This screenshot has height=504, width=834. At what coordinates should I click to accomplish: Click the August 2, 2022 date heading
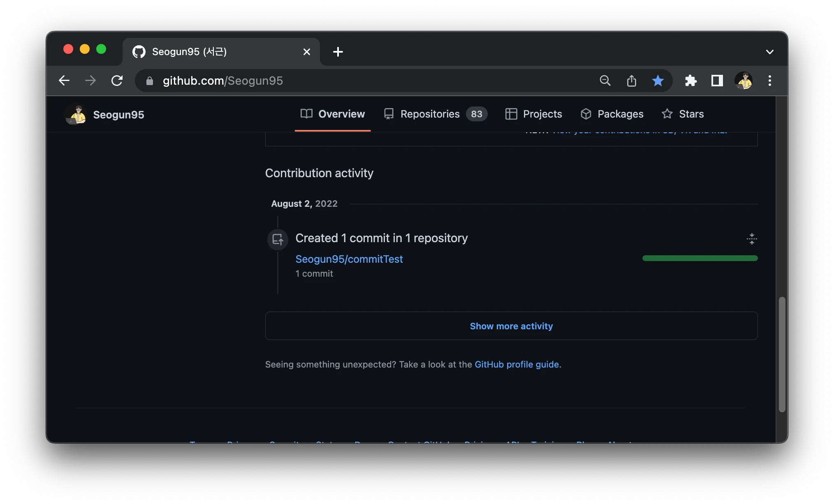point(304,203)
